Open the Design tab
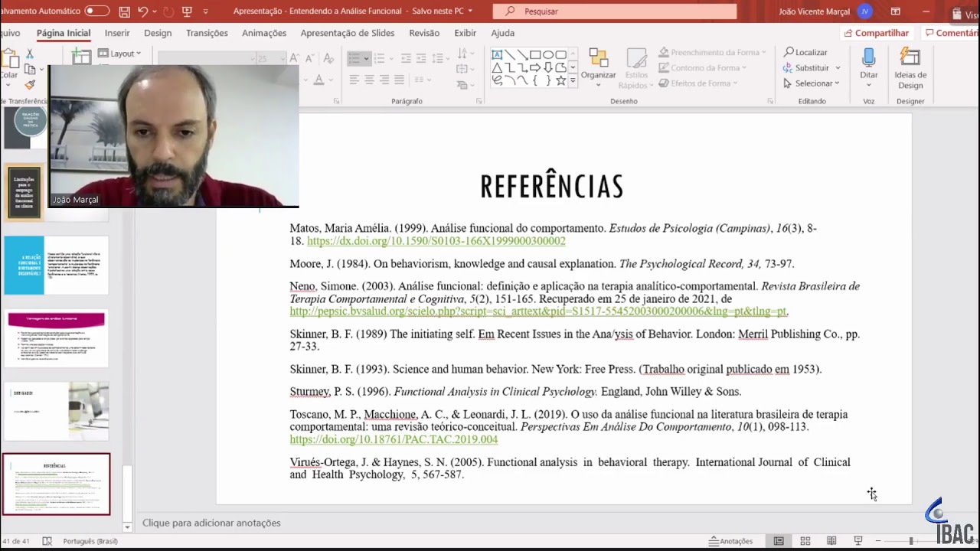The width and height of the screenshot is (980, 551). pyautogui.click(x=158, y=33)
